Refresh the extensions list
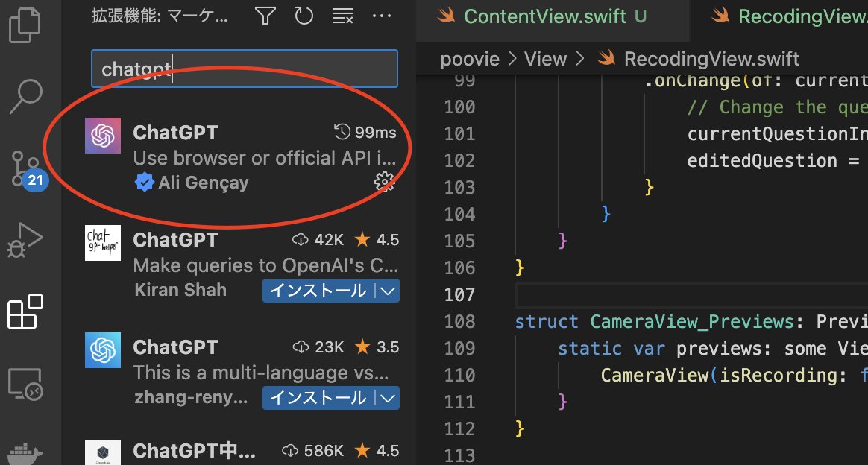This screenshot has height=465, width=868. 304,16
